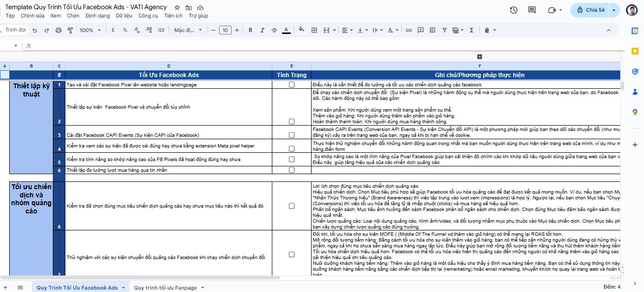Get add-ons with the side panel plus

635,145
